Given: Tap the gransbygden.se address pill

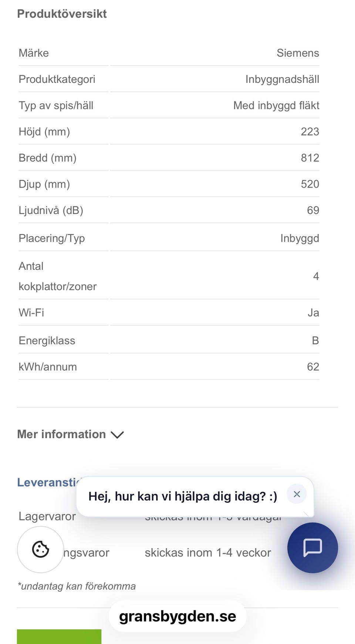Looking at the screenshot, I should (x=177, y=616).
